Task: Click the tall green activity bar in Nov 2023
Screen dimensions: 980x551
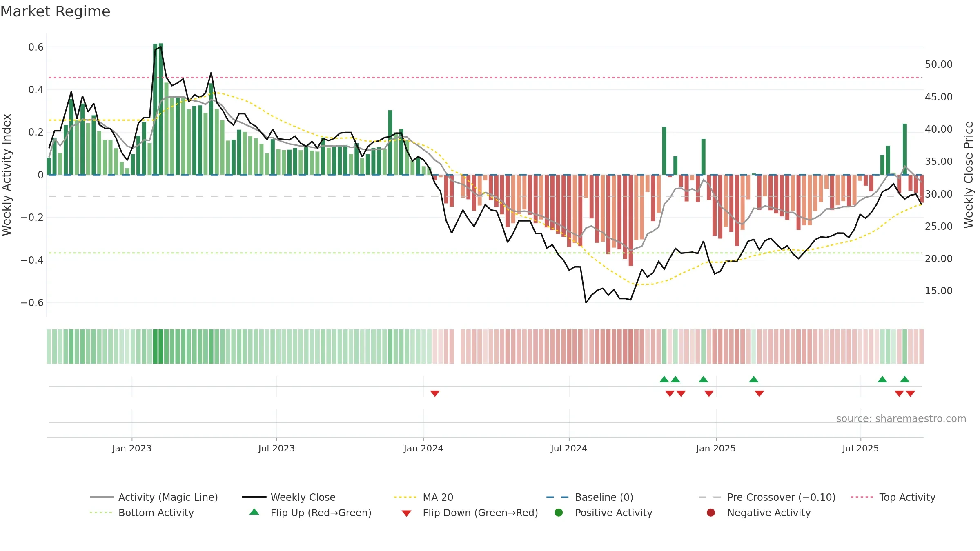Action: (x=390, y=142)
